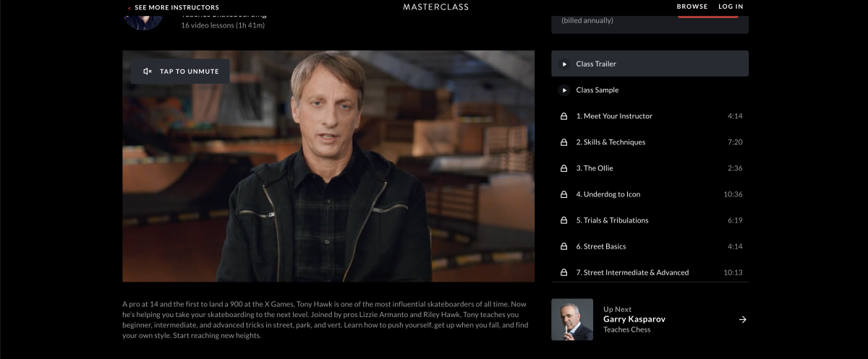This screenshot has height=359, width=868.
Task: Select lesson 5. Trials & Tribulations
Action: 650,220
